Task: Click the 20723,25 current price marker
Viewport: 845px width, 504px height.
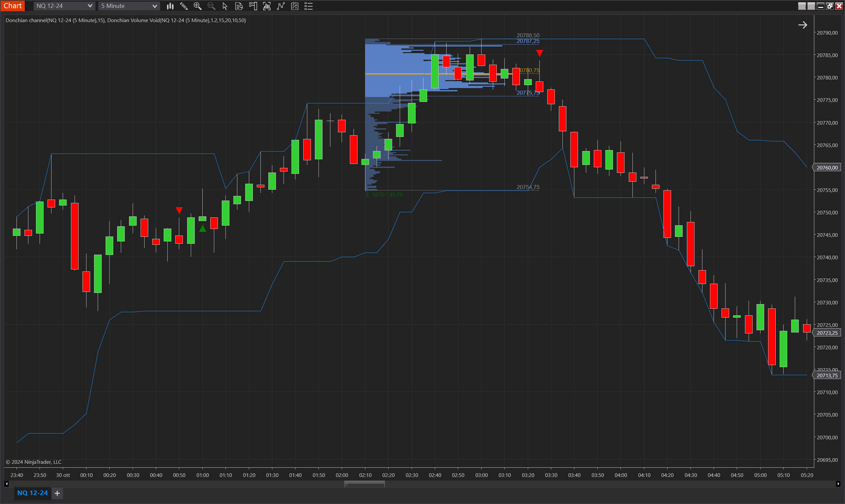Action: click(x=827, y=333)
